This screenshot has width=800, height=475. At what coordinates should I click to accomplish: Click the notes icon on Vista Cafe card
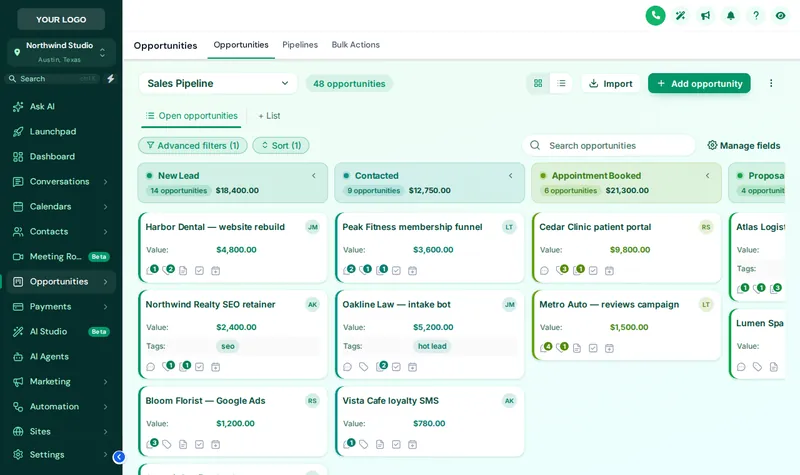380,444
